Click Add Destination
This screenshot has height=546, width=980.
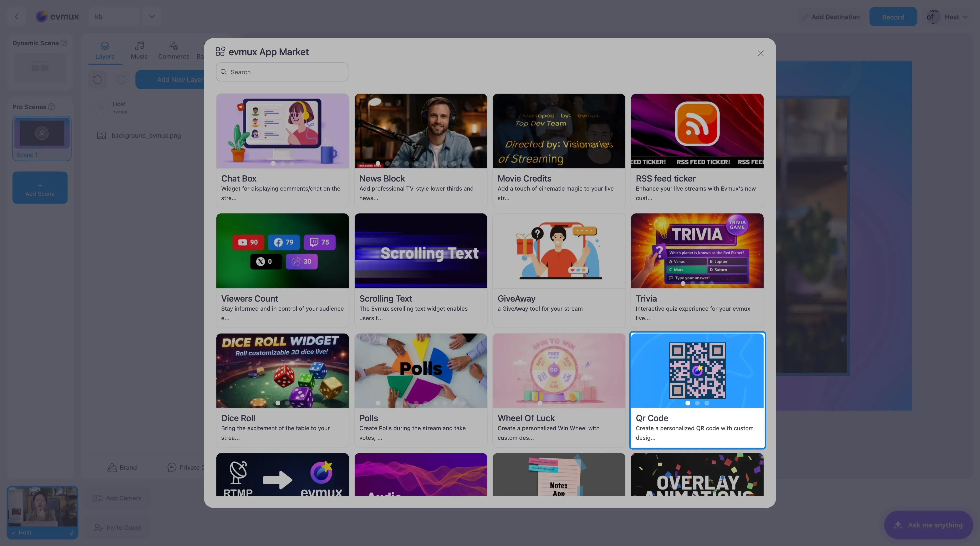coord(831,17)
